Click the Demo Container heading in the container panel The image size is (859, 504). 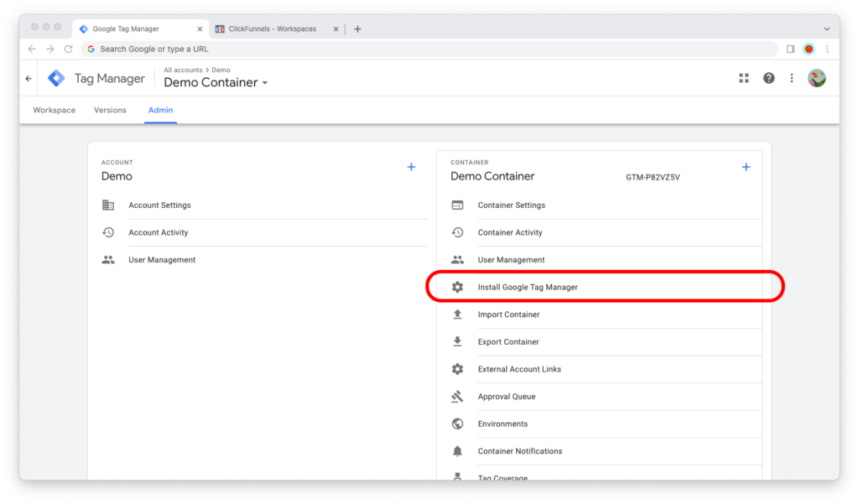[492, 176]
